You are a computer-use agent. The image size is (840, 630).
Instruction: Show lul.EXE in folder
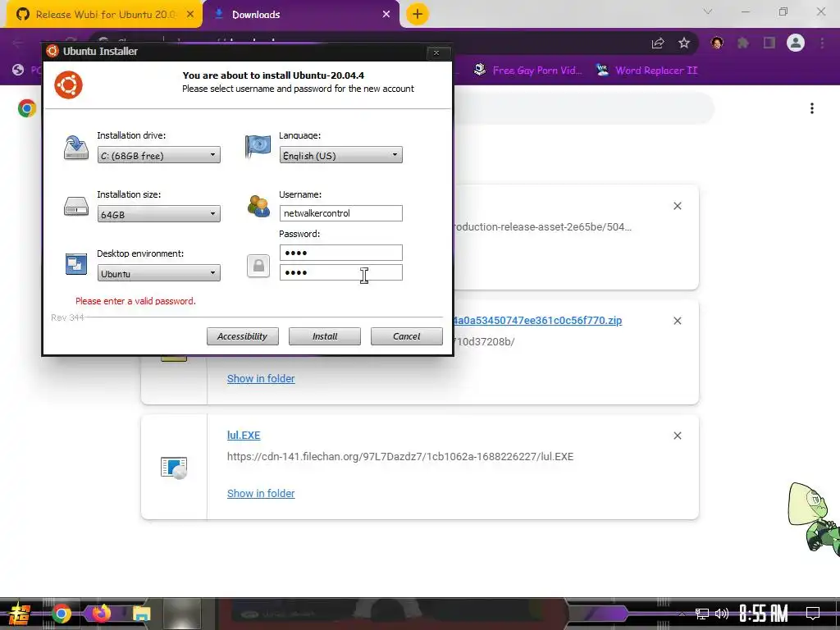[261, 493]
